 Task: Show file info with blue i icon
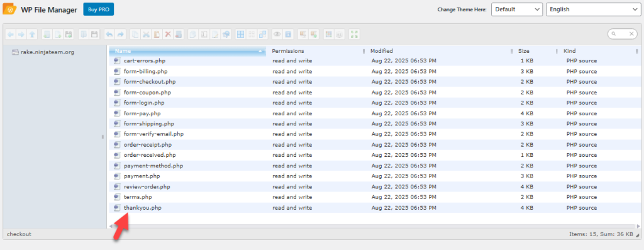[x=288, y=34]
